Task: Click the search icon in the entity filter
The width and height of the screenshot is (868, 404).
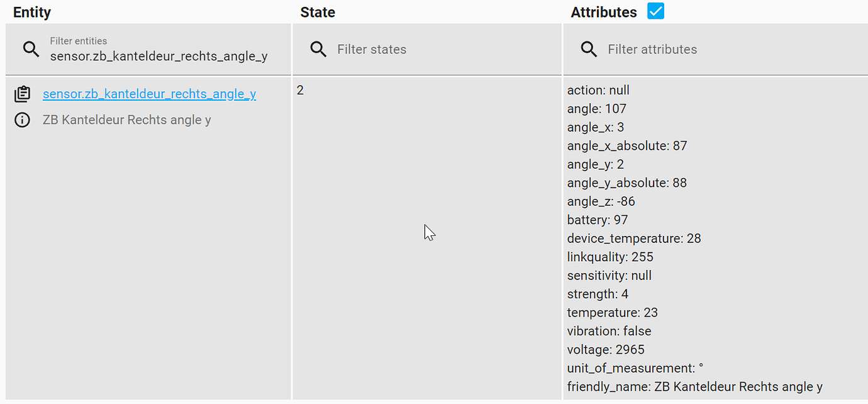Action: coord(31,49)
